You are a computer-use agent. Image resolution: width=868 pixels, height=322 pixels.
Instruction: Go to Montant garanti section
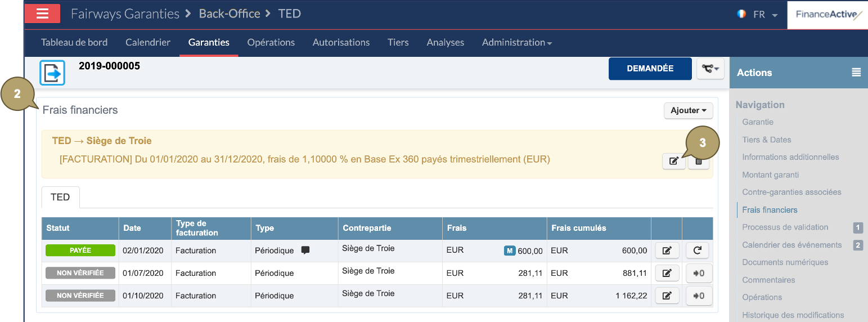pyautogui.click(x=771, y=175)
